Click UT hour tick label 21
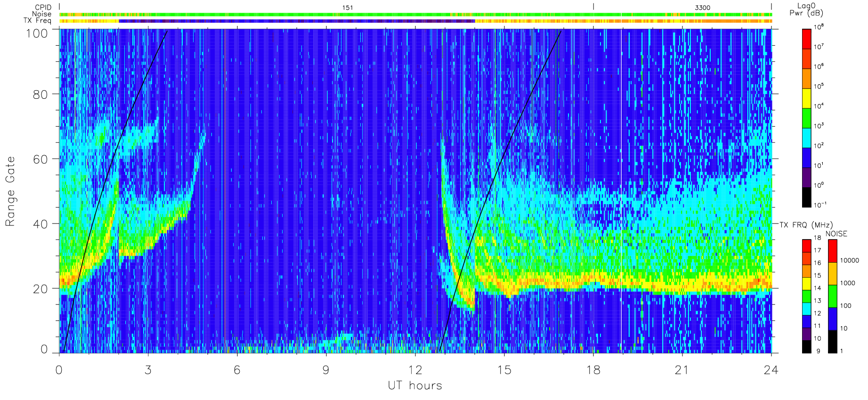Viewport: 868px width, 400px height. coord(682,370)
